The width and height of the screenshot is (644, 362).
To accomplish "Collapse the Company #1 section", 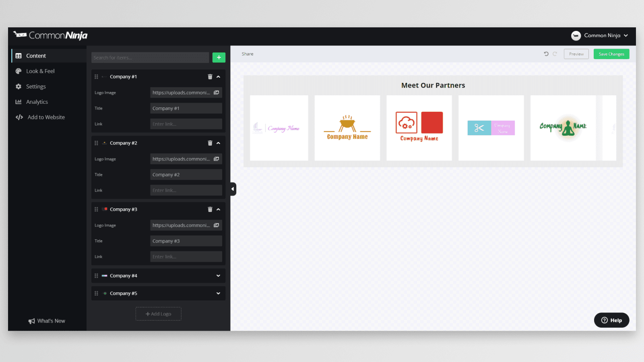I will [219, 77].
